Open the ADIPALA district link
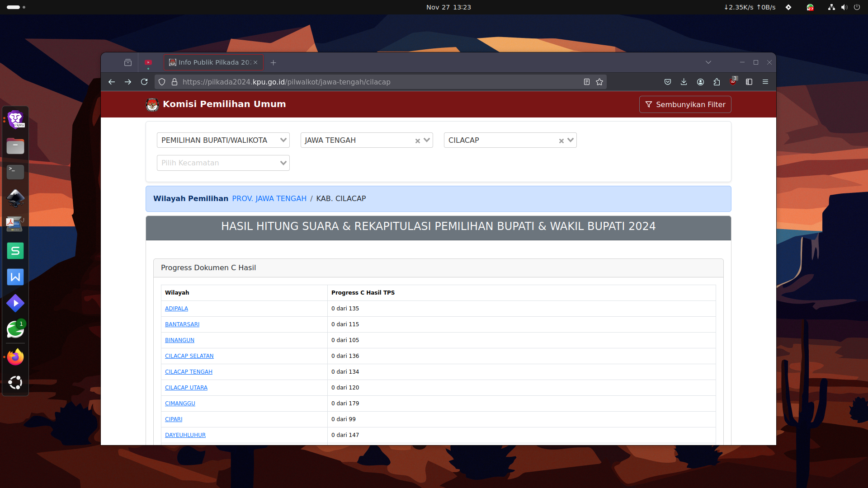 (x=176, y=309)
